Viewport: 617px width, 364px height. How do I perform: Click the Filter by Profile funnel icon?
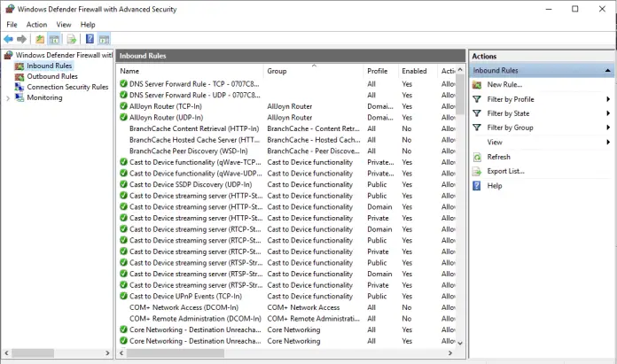point(477,99)
